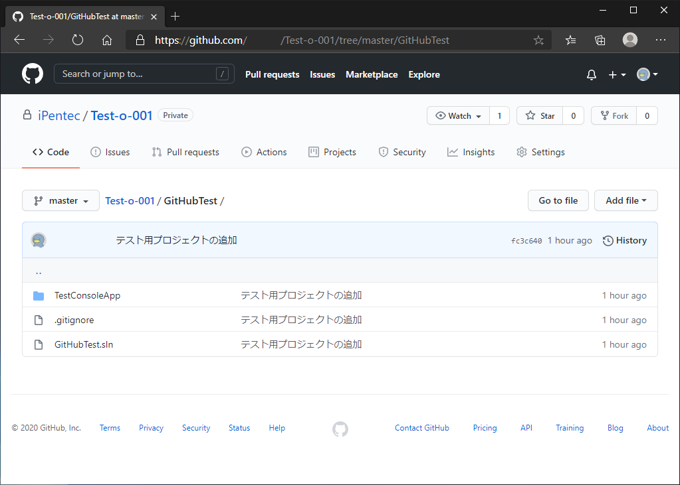Switch to the repository Issues tab

coord(110,152)
